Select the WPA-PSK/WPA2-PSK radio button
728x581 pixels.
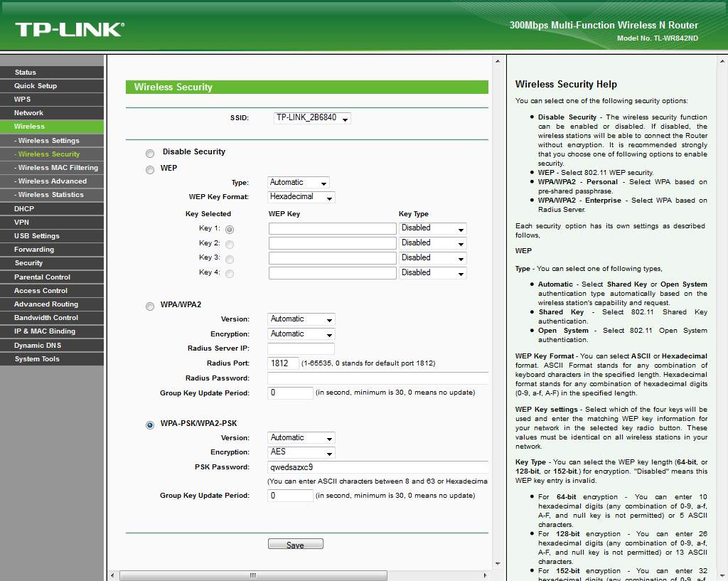pyautogui.click(x=150, y=425)
